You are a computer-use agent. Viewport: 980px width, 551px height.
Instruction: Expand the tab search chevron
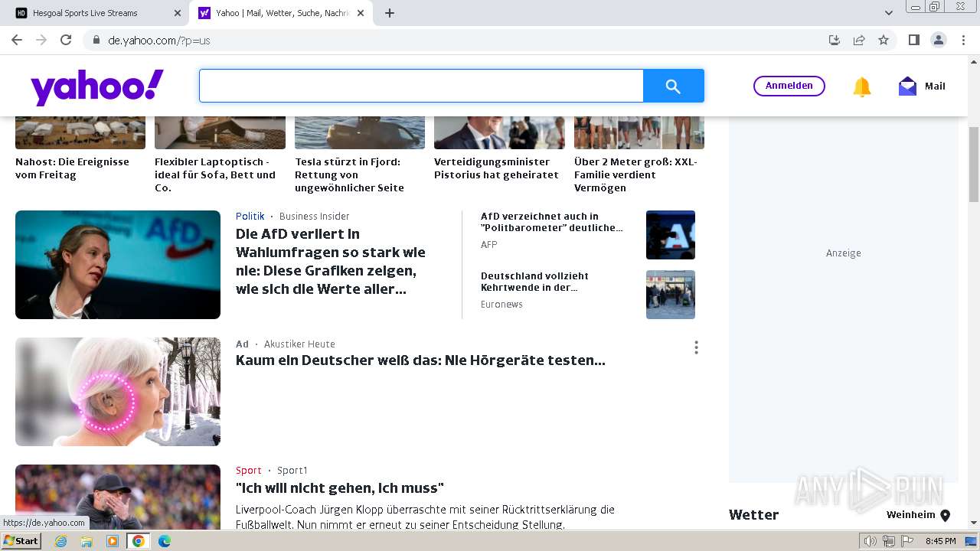[x=889, y=13]
